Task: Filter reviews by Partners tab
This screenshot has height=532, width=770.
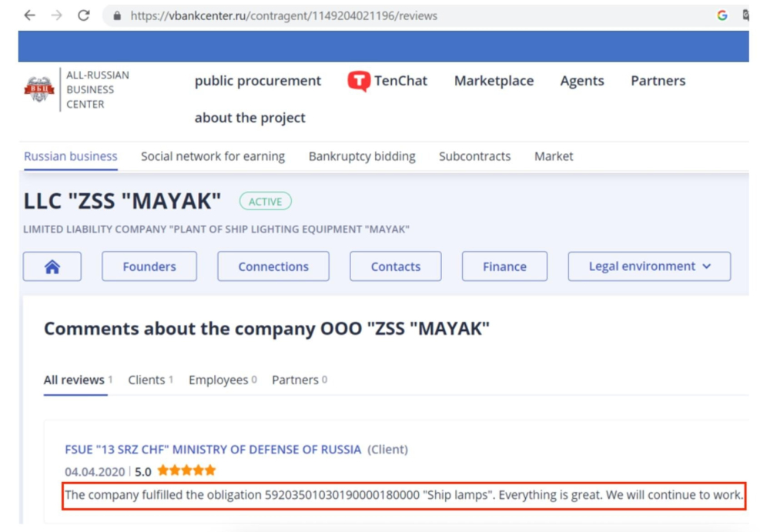Action: (300, 380)
